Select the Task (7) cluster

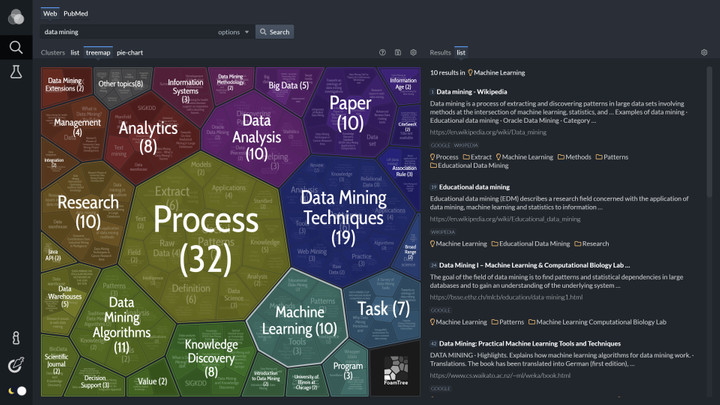383,309
